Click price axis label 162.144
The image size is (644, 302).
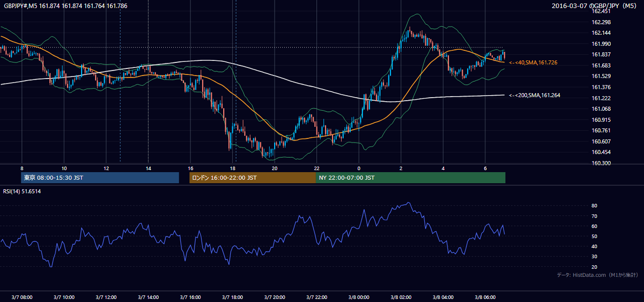click(x=601, y=33)
